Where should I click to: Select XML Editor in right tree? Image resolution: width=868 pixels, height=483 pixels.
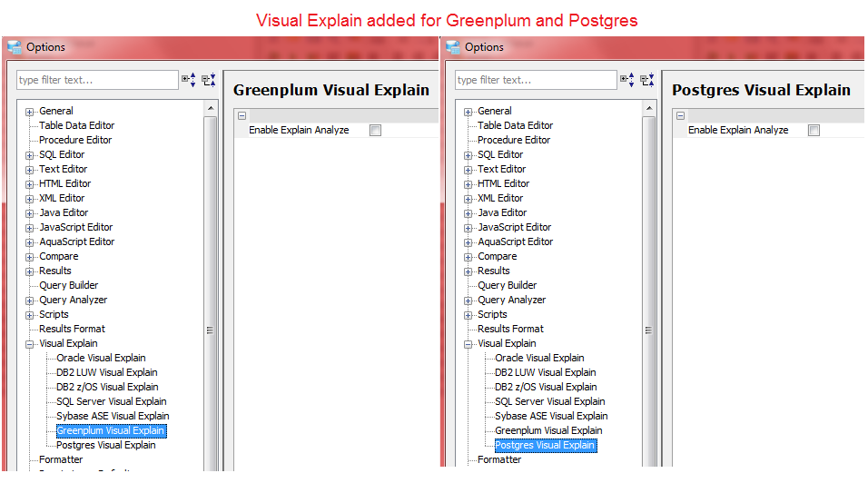500,198
